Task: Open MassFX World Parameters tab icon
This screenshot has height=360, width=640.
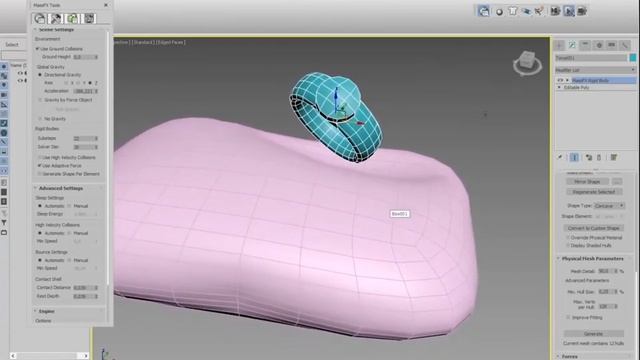Action: (x=40, y=18)
